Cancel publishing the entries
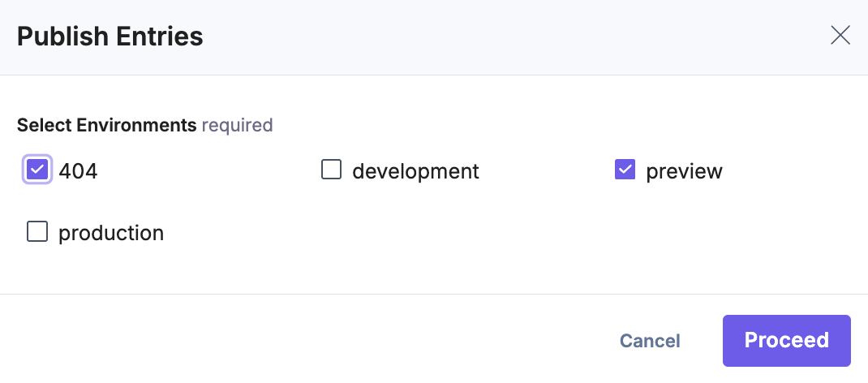 click(650, 341)
